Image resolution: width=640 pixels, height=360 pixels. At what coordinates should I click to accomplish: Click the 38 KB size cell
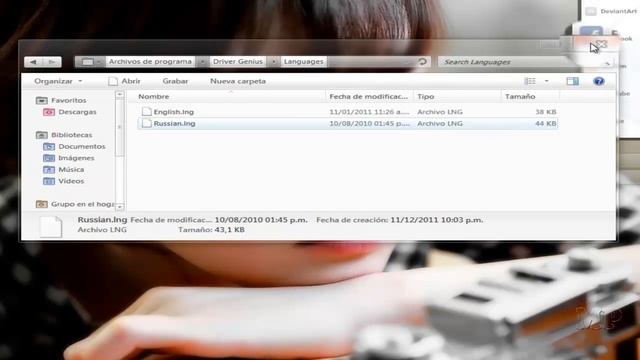tap(545, 112)
